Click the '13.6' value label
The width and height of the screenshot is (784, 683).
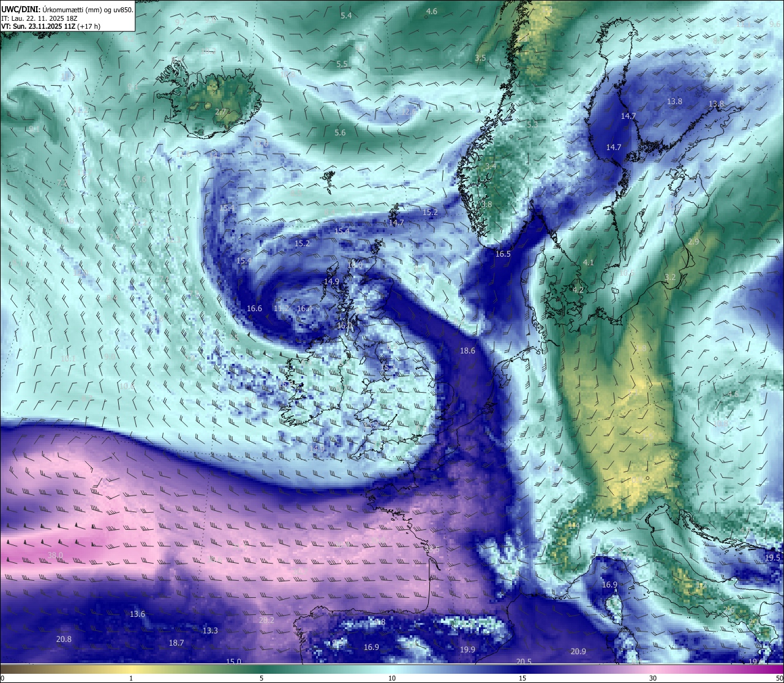pyautogui.click(x=137, y=614)
